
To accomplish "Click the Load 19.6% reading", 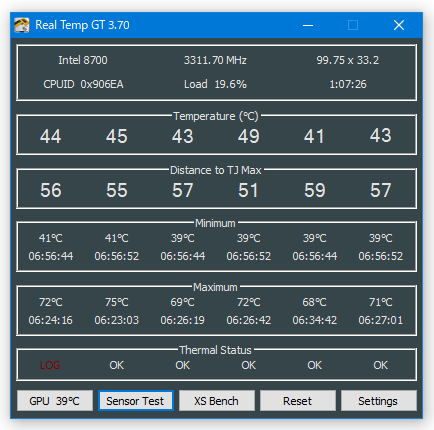I will (215, 84).
